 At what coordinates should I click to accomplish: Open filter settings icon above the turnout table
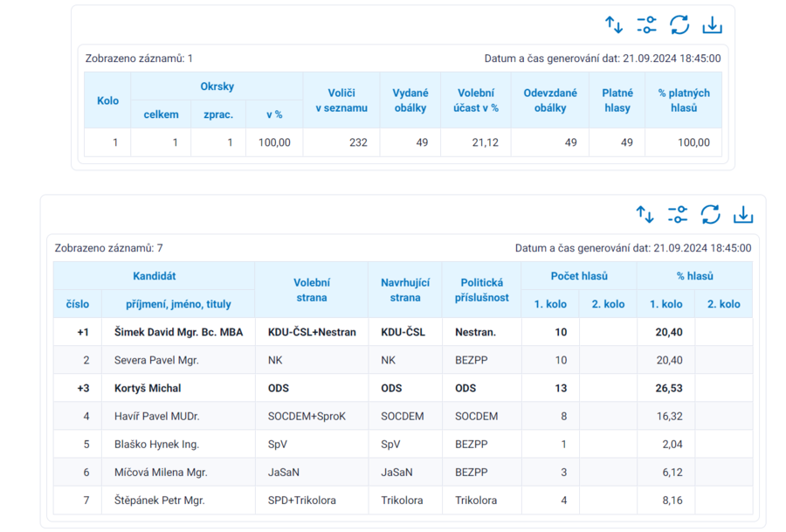[646, 24]
